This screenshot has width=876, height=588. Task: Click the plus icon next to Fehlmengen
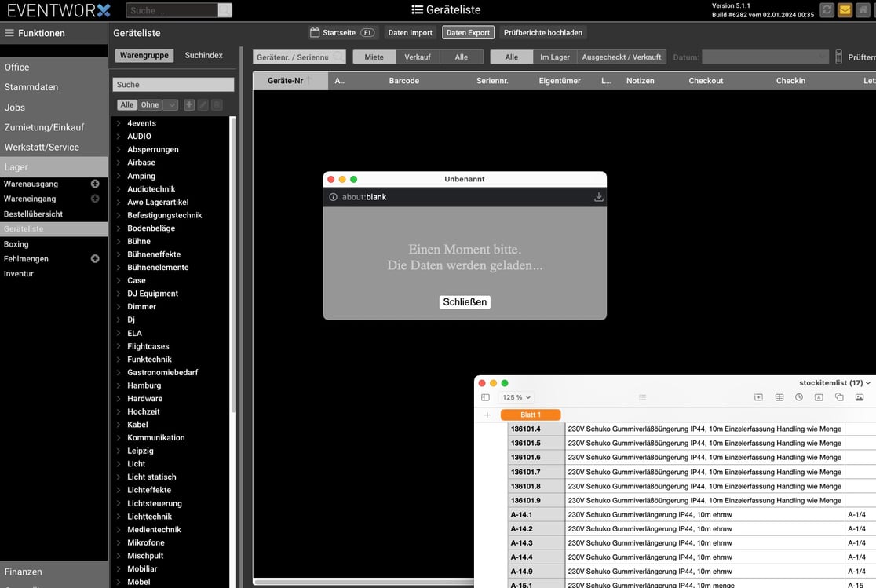[x=95, y=259]
